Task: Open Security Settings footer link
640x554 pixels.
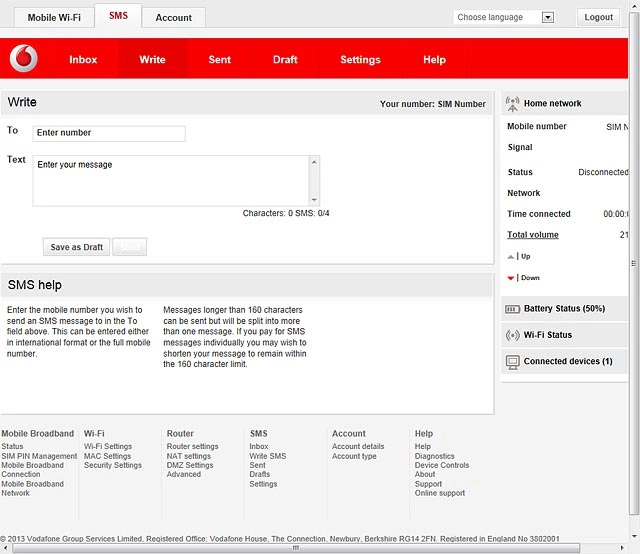Action: (x=113, y=465)
